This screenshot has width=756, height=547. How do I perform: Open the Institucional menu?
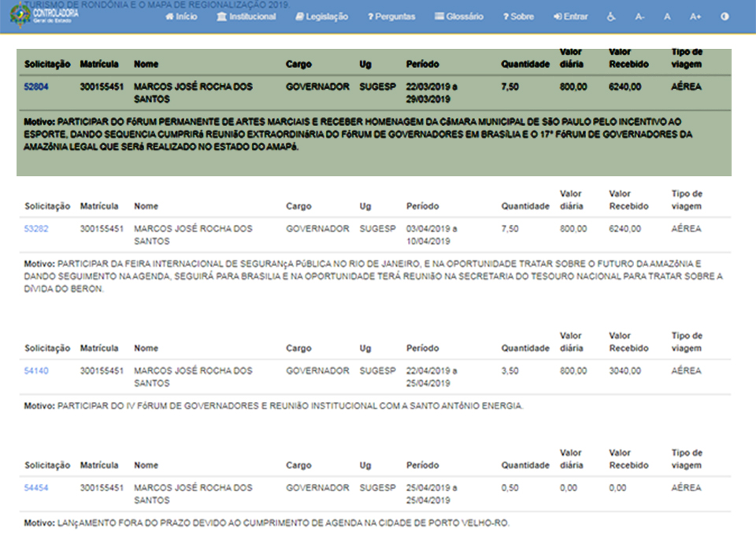246,17
